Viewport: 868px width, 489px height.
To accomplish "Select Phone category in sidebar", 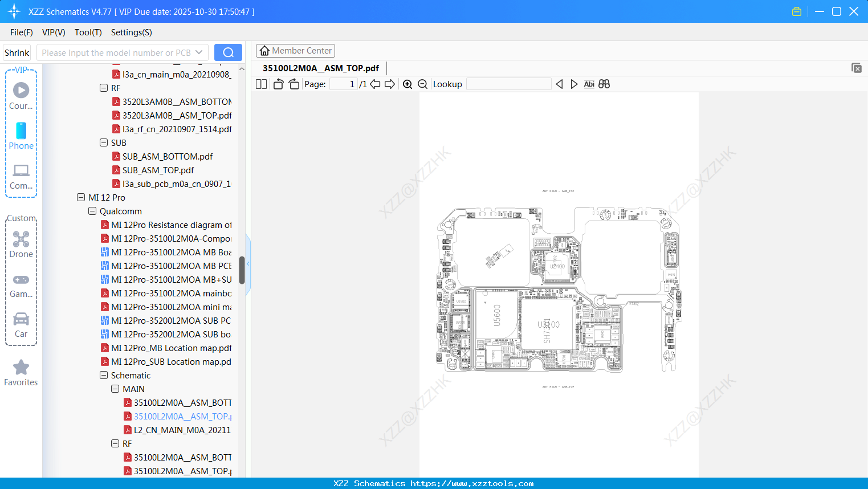I will (21, 136).
